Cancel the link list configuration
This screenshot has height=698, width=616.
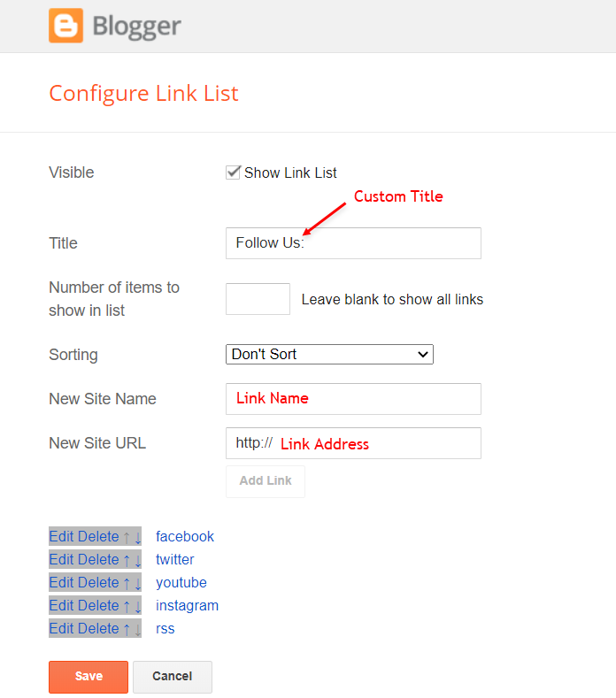click(173, 677)
